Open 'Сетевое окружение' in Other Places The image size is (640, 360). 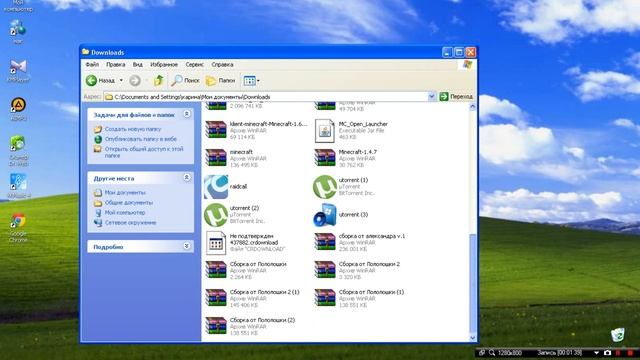click(130, 223)
